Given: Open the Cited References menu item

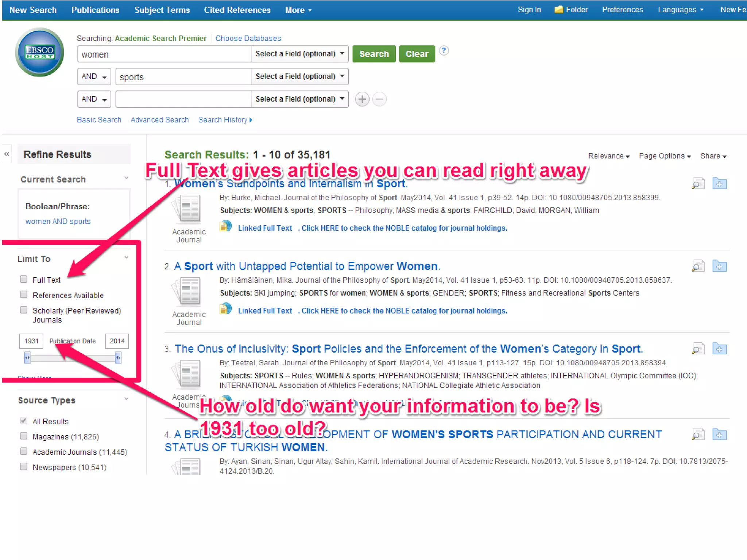Looking at the screenshot, I should (237, 10).
